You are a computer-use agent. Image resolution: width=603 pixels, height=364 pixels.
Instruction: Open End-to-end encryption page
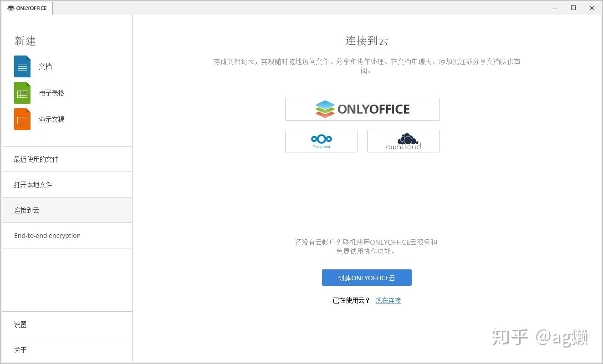[67, 236]
